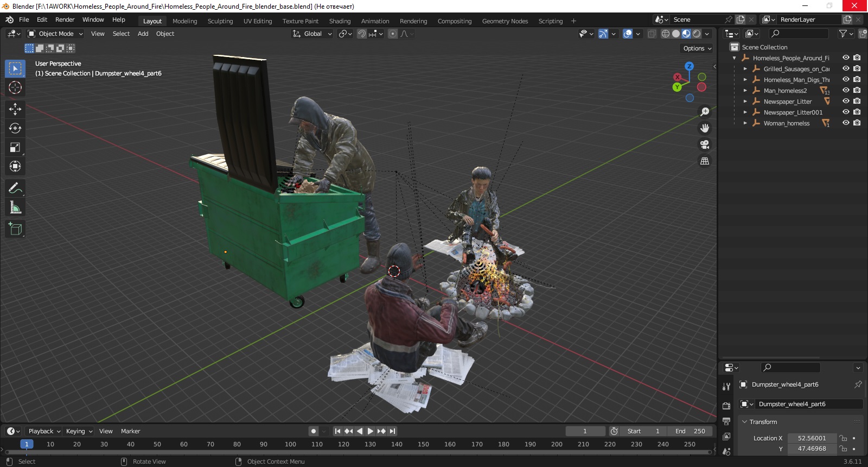868x467 pixels.
Task: Toggle viewport overlays
Action: pos(628,34)
